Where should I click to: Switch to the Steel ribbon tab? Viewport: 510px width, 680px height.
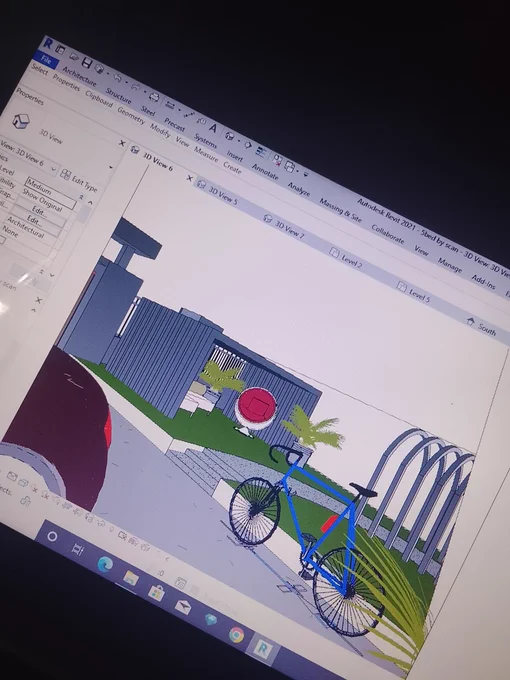click(x=148, y=111)
